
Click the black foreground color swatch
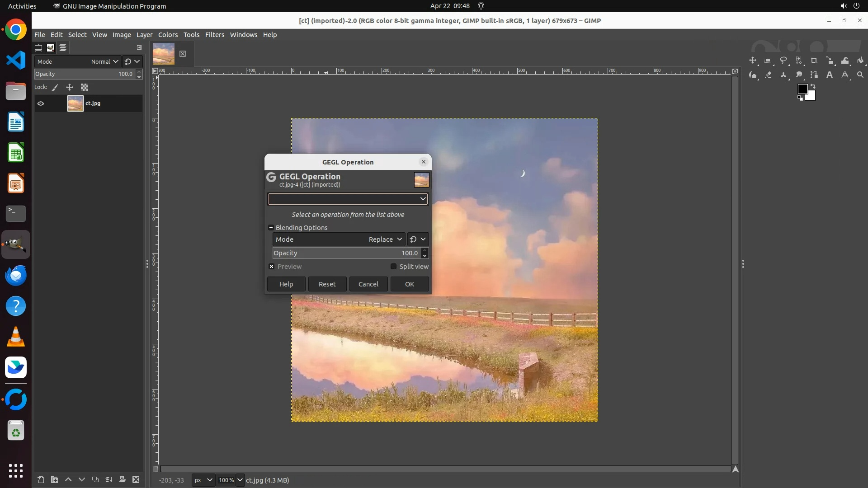(x=802, y=89)
